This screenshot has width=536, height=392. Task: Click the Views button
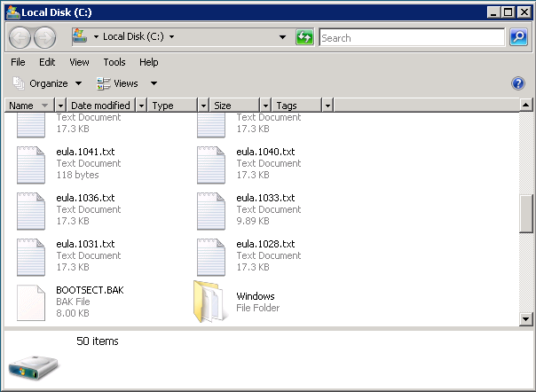coord(117,83)
